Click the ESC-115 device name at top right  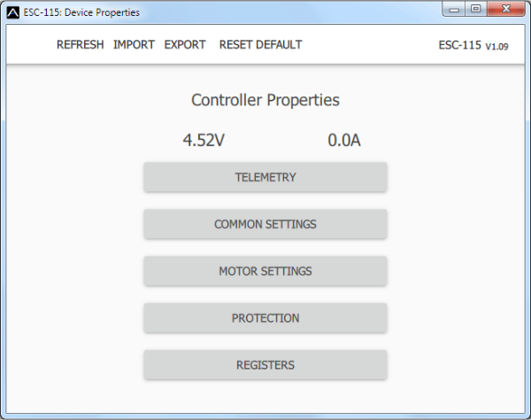(459, 45)
